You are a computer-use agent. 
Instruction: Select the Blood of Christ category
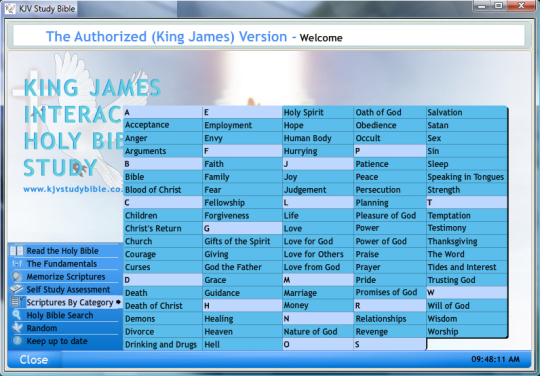163,190
